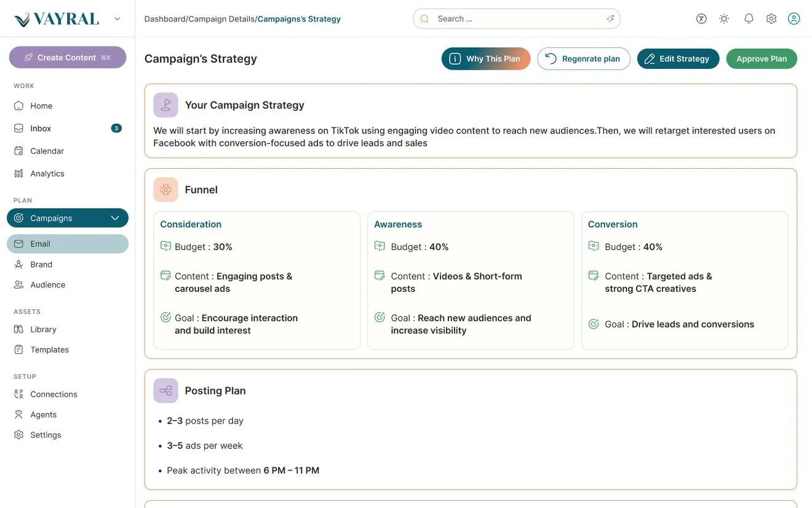Image resolution: width=812 pixels, height=508 pixels.
Task: Open the user profile avatar icon
Action: 794,18
